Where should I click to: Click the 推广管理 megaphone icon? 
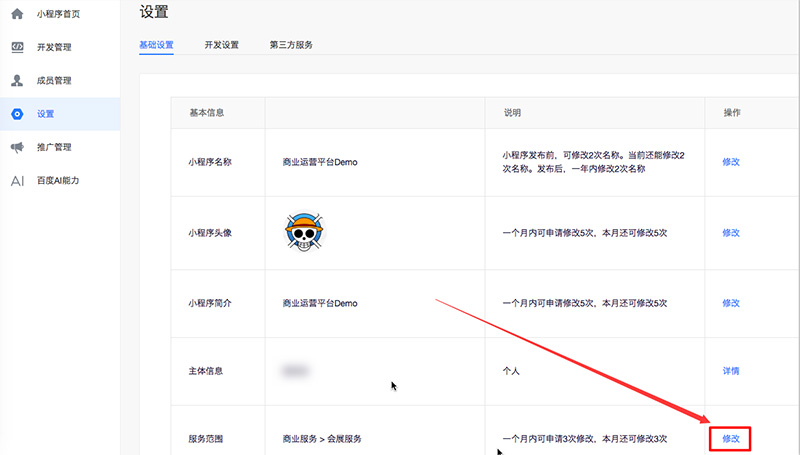pyautogui.click(x=17, y=147)
